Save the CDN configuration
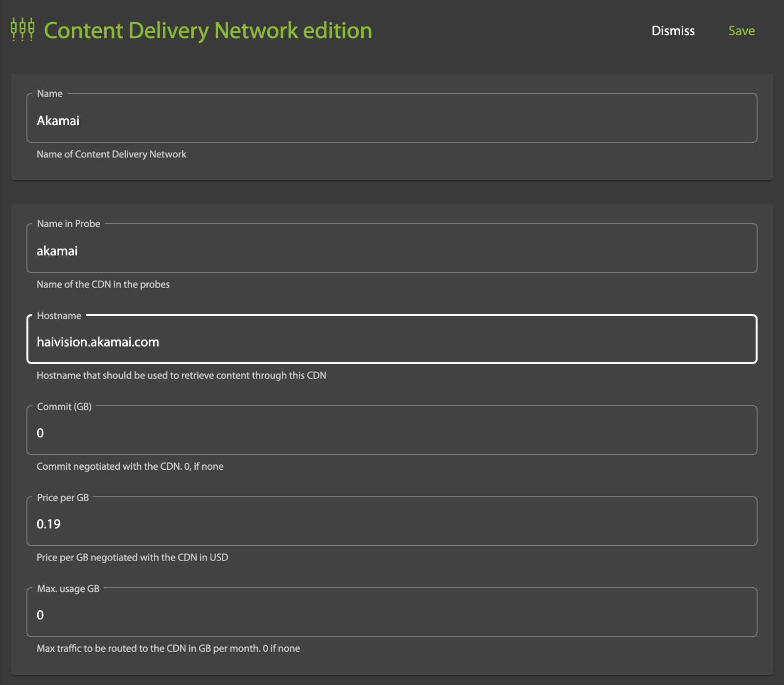The width and height of the screenshot is (784, 685). (741, 31)
